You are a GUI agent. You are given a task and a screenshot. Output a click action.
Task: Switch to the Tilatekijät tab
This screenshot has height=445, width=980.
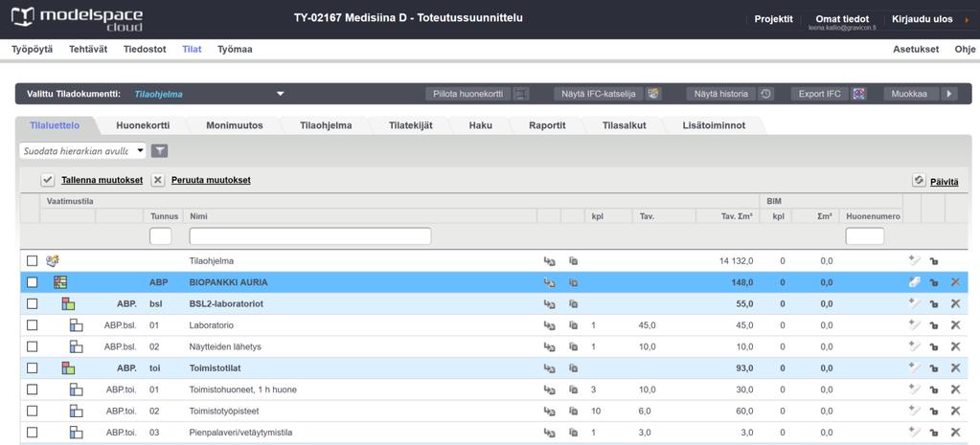tap(411, 125)
